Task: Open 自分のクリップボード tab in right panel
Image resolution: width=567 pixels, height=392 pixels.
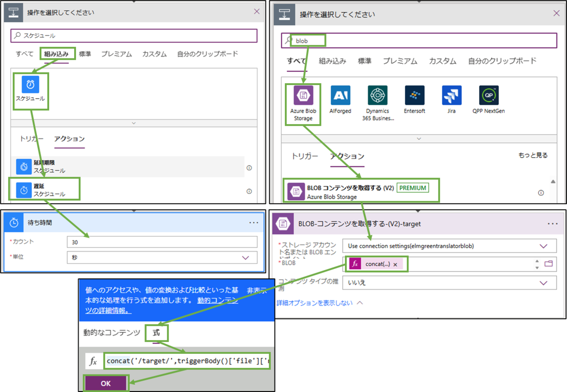Action: click(502, 61)
